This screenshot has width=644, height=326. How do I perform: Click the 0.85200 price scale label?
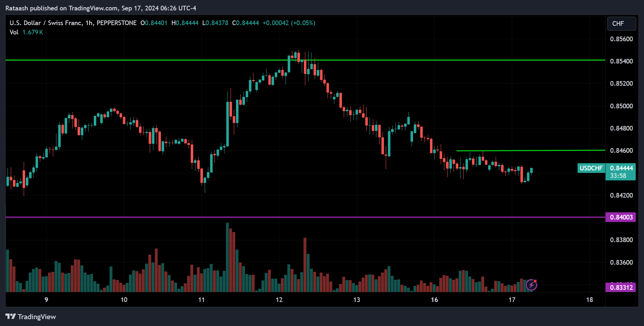[621, 84]
